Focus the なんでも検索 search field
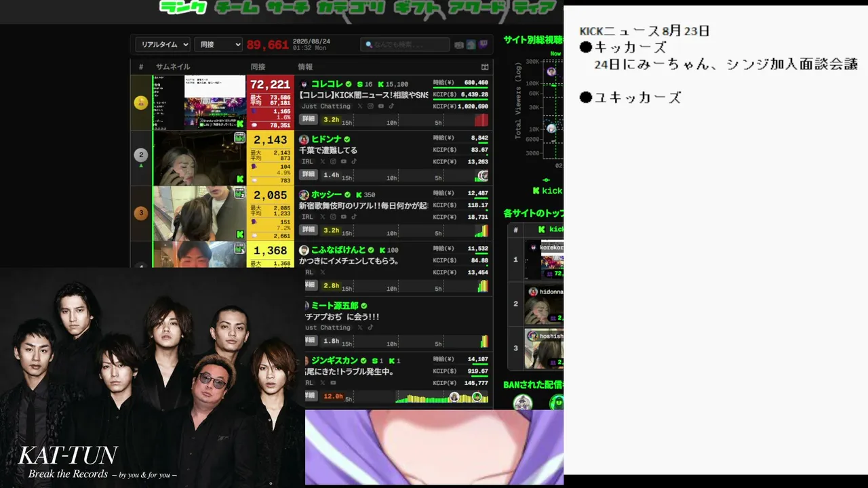The image size is (868, 488). click(405, 45)
